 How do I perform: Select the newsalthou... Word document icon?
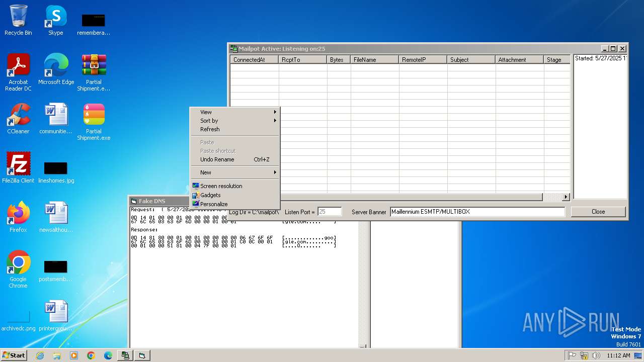tap(56, 218)
